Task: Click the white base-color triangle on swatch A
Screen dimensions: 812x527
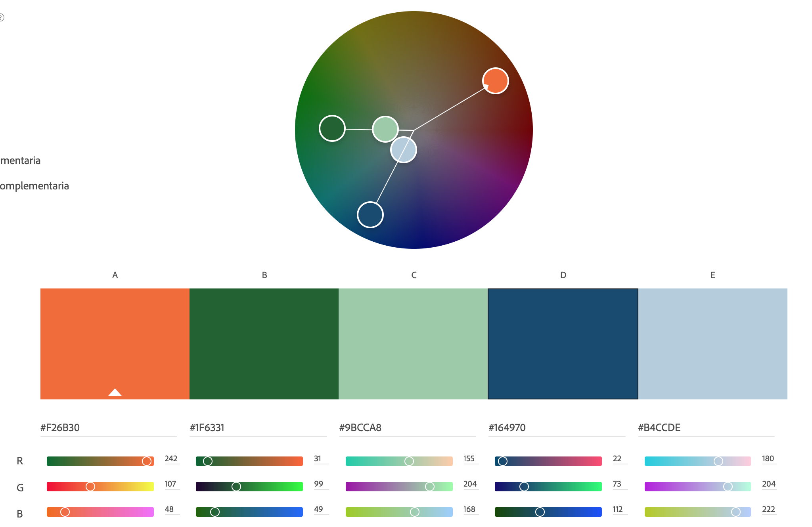Action: (115, 392)
